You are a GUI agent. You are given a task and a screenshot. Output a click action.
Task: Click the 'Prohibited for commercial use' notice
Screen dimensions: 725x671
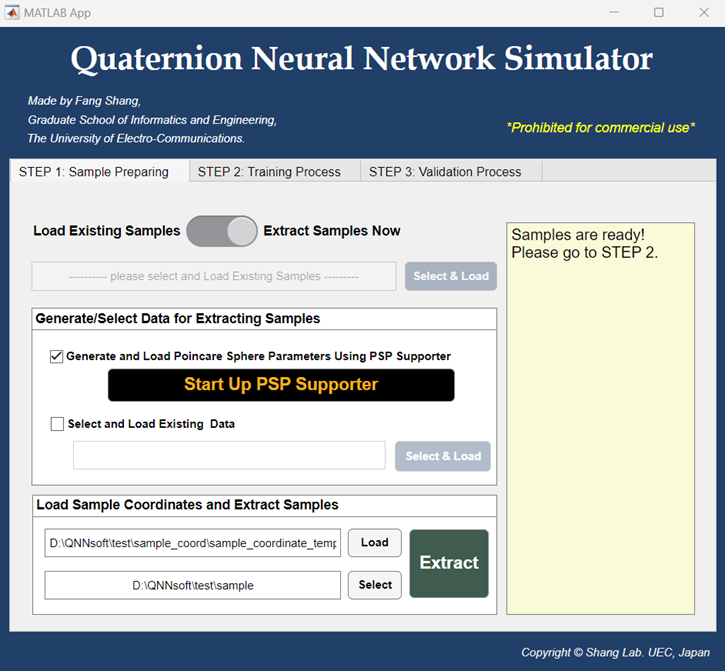point(601,128)
